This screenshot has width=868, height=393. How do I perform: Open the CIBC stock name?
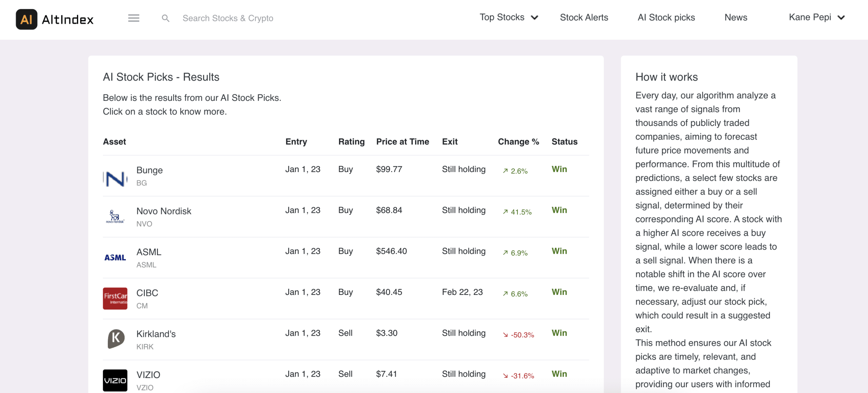point(147,293)
